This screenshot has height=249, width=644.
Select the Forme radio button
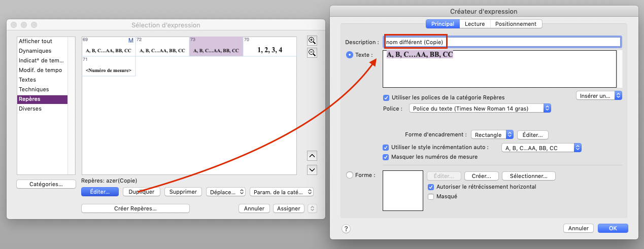(x=349, y=175)
